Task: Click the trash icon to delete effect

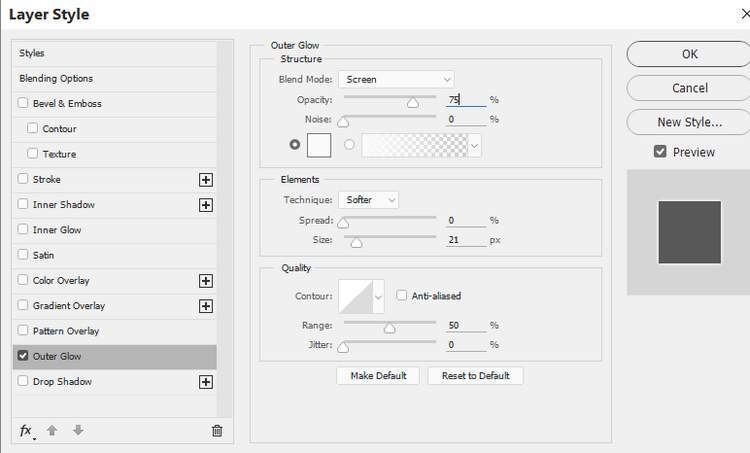Action: pyautogui.click(x=217, y=431)
